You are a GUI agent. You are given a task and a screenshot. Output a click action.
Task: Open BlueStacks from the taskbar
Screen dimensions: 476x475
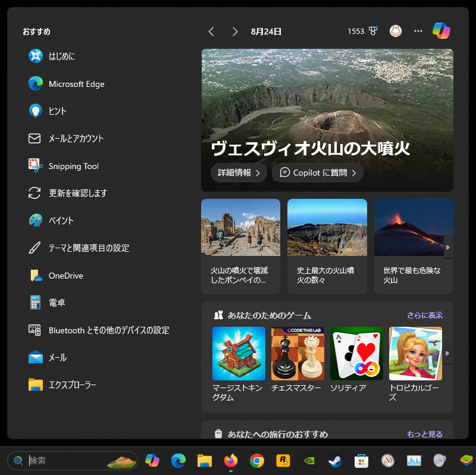(466, 461)
